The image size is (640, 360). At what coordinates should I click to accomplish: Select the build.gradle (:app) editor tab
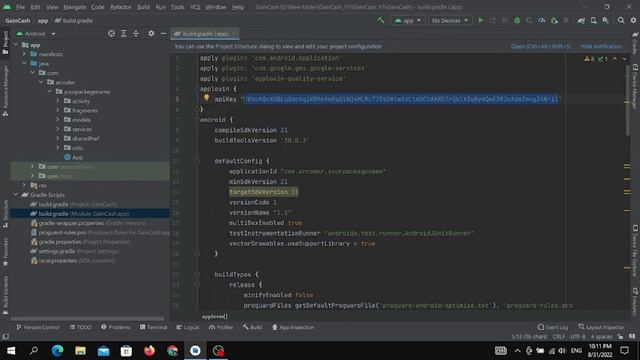pyautogui.click(x=205, y=33)
